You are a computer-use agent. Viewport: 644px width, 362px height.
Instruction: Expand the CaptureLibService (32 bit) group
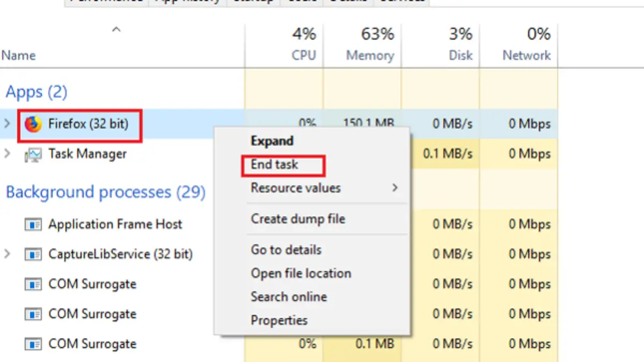click(7, 254)
